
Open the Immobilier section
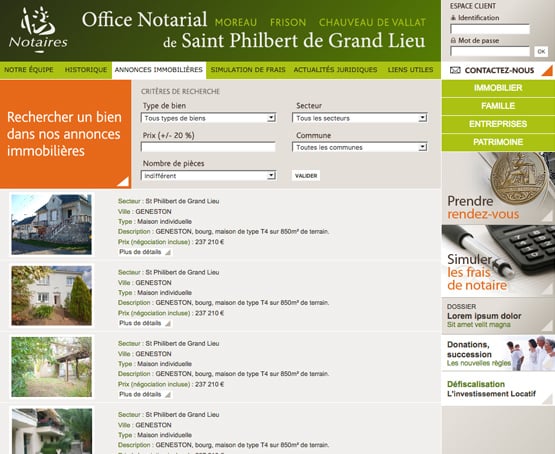click(x=498, y=88)
